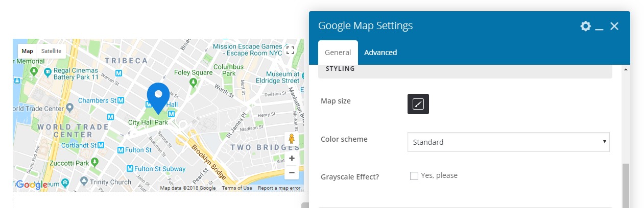Screen dimensions: 644x208
Task: Click the Google logo on the map
Action: pos(32,185)
